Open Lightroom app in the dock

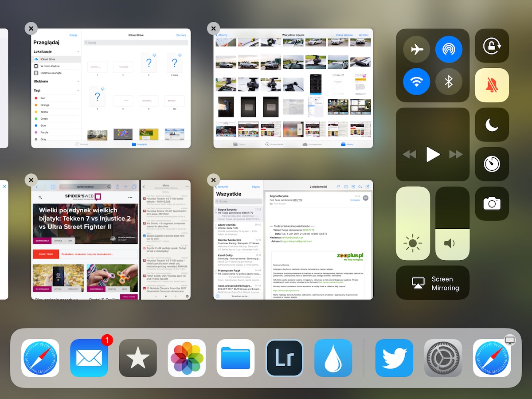tap(284, 358)
